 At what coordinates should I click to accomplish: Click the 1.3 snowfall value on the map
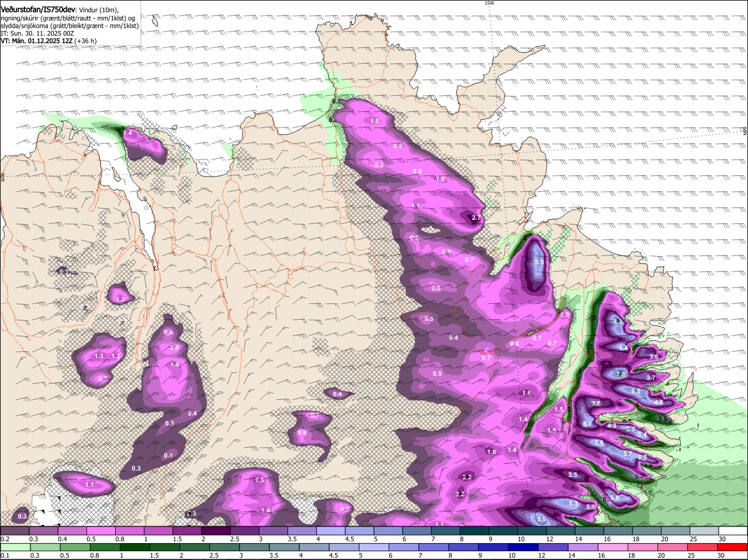(99, 357)
